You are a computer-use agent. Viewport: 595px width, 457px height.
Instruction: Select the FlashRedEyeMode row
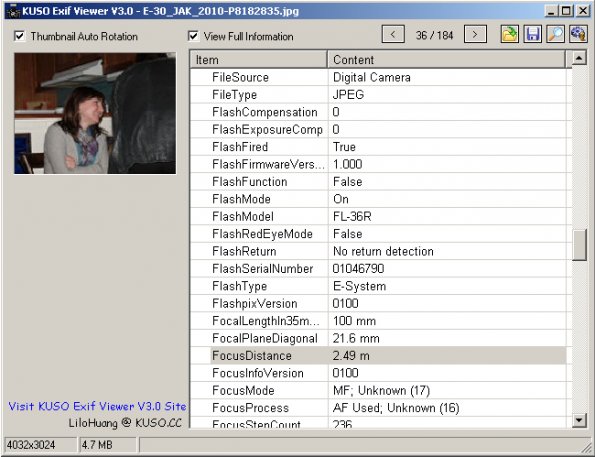(x=378, y=234)
